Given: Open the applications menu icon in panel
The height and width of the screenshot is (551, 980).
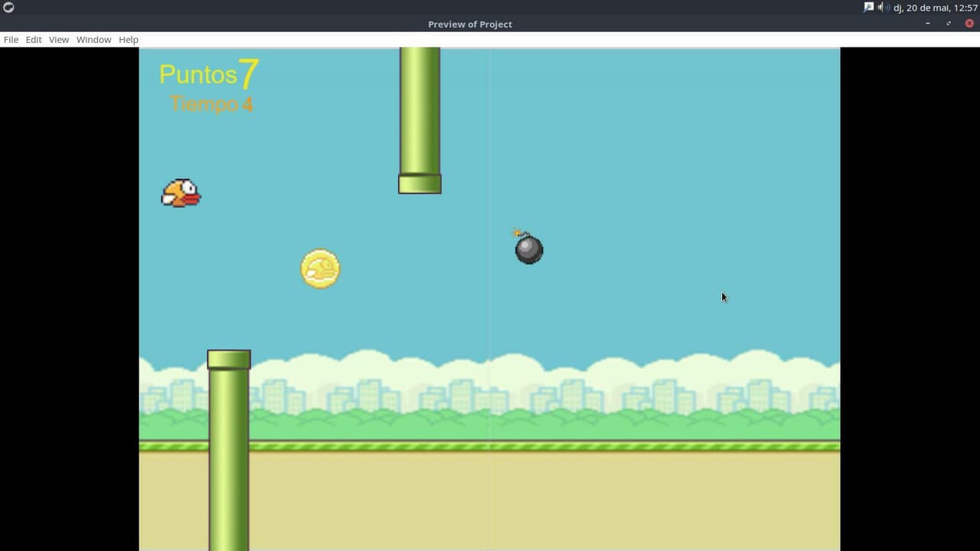Looking at the screenshot, I should 8,8.
